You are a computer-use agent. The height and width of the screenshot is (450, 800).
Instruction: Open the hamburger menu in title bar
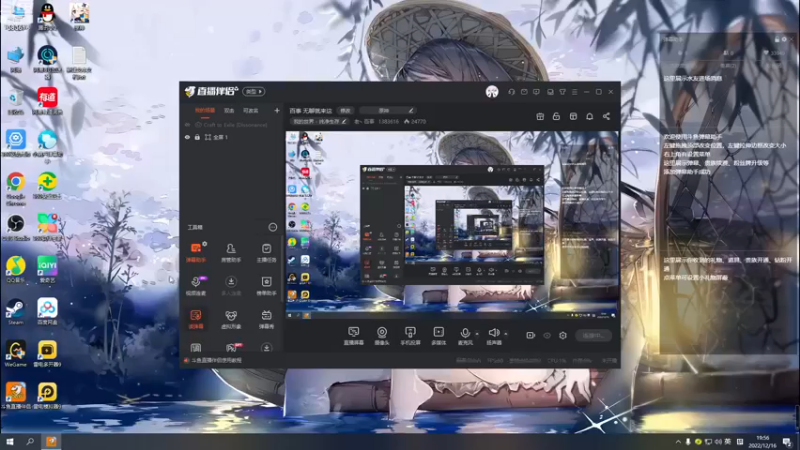click(574, 92)
